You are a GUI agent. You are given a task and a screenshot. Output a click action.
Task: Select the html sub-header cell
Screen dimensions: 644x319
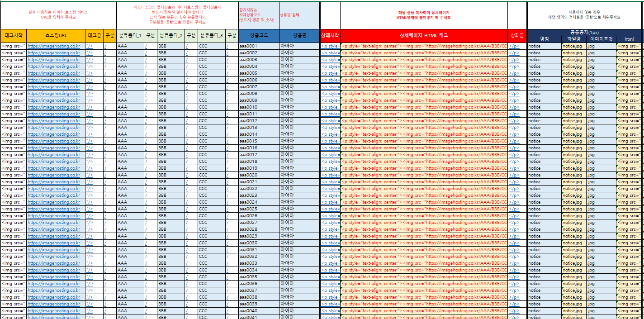(x=629, y=39)
